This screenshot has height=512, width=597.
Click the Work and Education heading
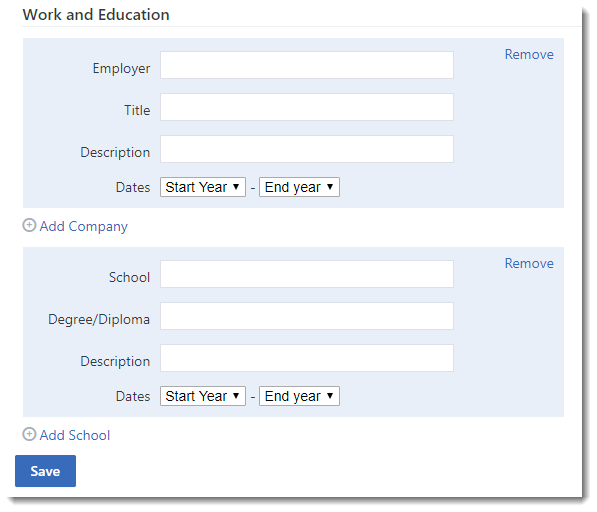[96, 15]
